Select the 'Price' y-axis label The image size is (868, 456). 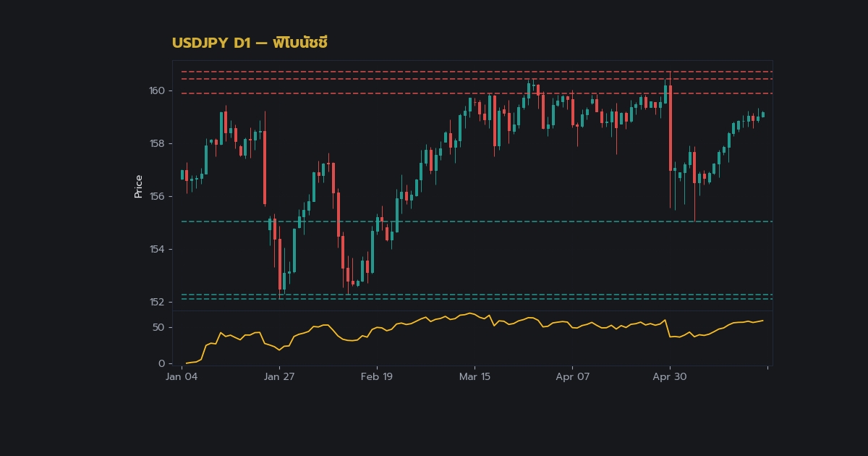(x=138, y=186)
